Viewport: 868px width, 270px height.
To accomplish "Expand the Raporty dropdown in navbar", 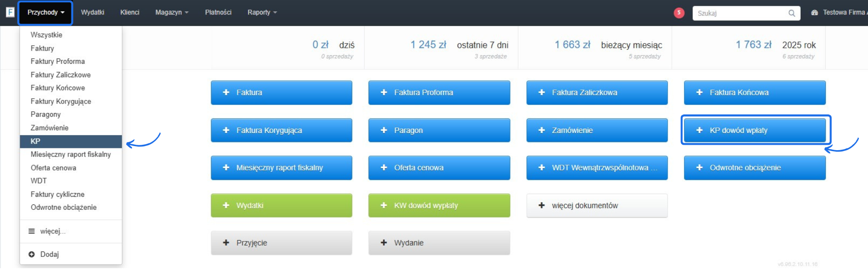I will (262, 13).
